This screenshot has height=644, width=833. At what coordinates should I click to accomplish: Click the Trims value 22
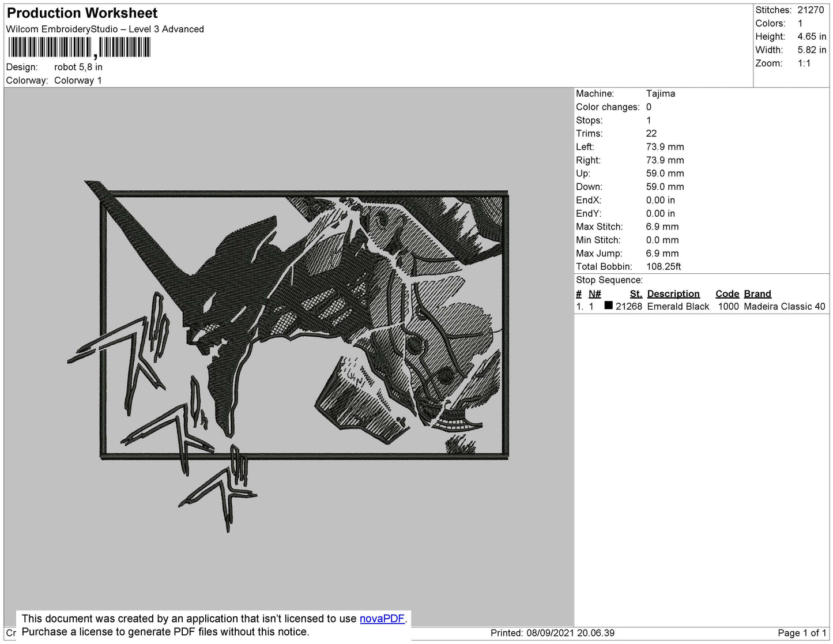(651, 133)
